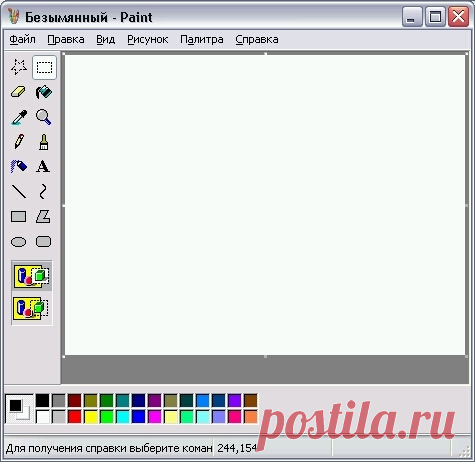Select the Text tool letter A
The width and height of the screenshot is (475, 462).
click(43, 166)
